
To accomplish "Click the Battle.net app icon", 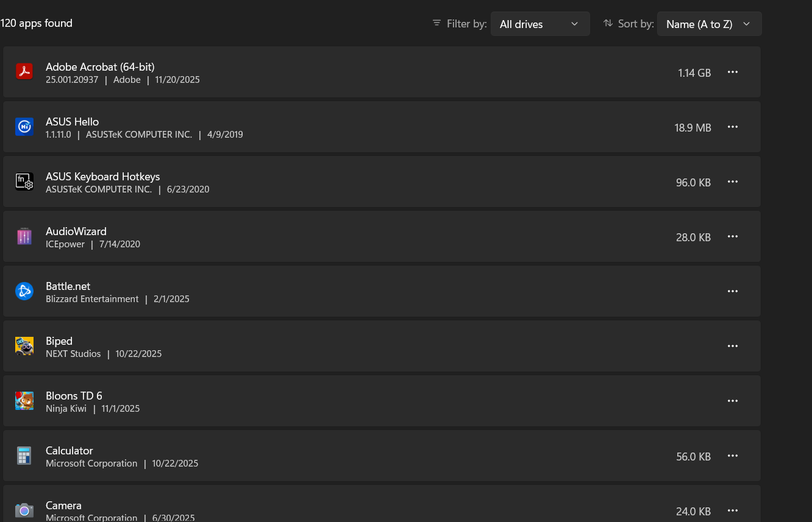I will point(24,291).
